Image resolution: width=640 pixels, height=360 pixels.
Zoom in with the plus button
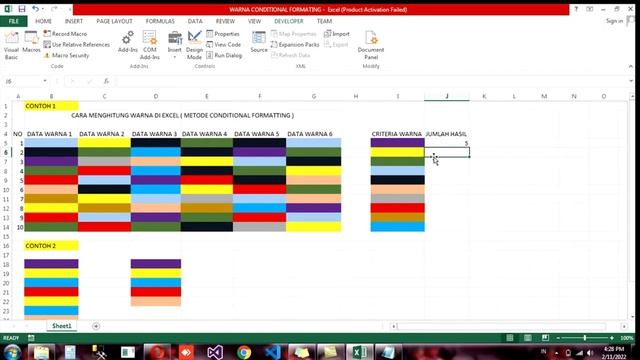tap(612, 338)
